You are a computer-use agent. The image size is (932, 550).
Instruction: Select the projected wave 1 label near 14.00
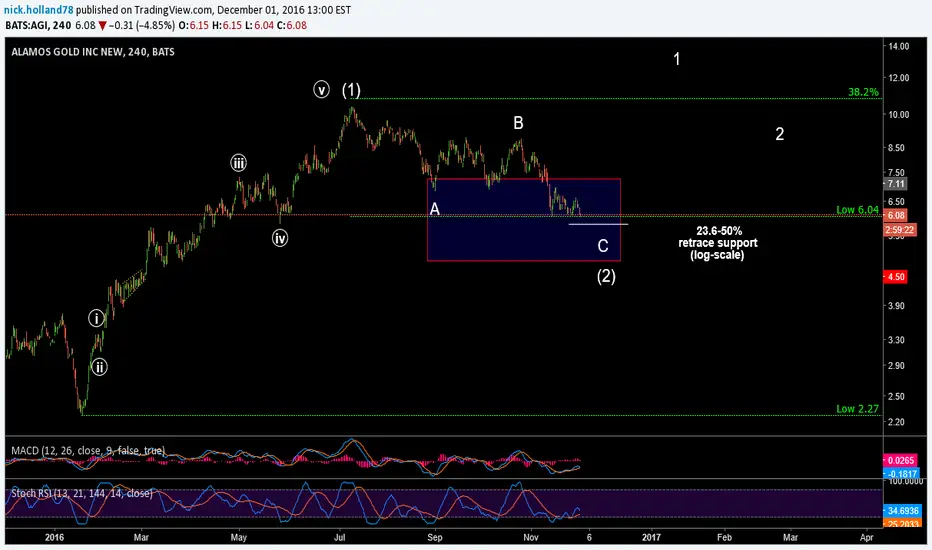(x=676, y=59)
